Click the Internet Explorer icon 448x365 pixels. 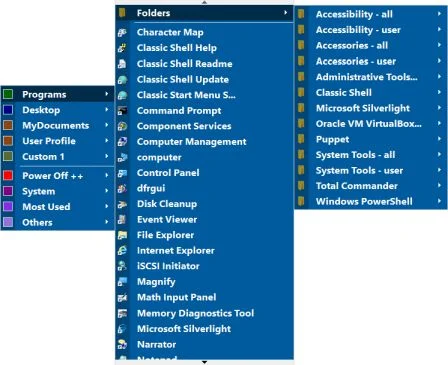coord(122,250)
